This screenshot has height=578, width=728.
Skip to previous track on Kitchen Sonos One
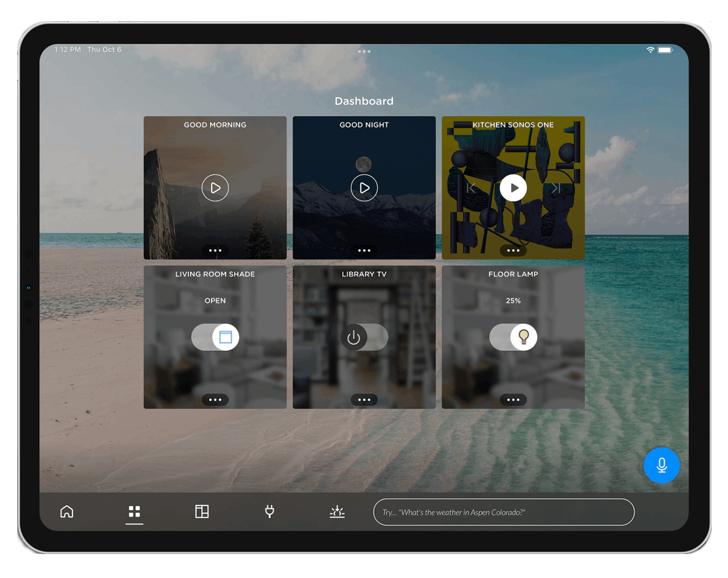pos(471,188)
